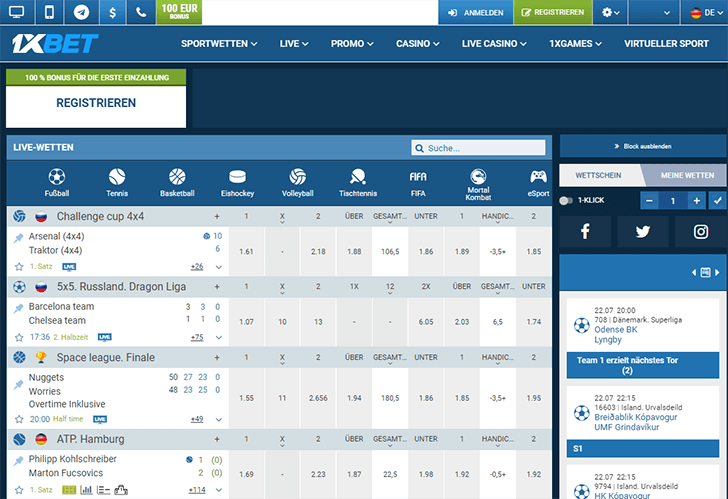Click 100 EUR BONUS button
This screenshot has width=728, height=499.
click(179, 12)
